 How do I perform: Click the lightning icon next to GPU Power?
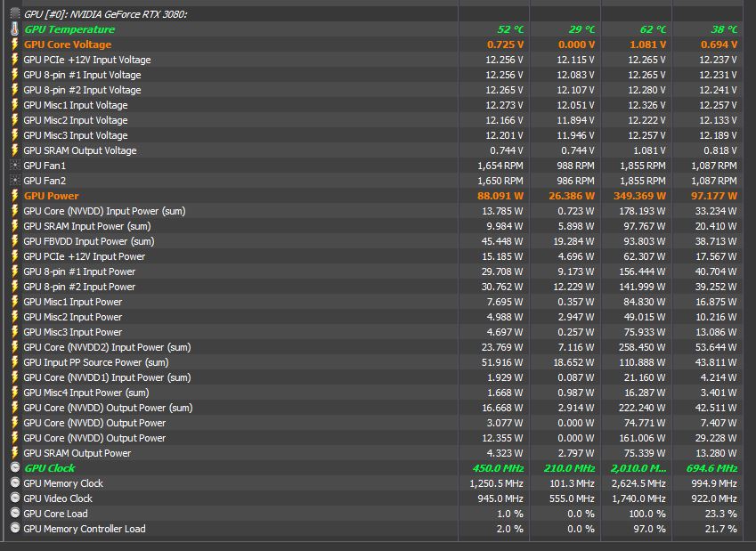click(x=15, y=196)
